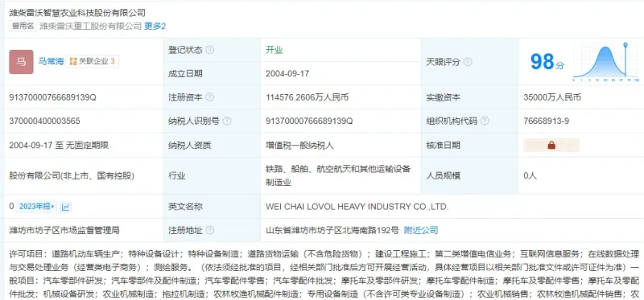Click the business scope paragraph starting 许可项目
644x300 pixels.
click(x=324, y=273)
